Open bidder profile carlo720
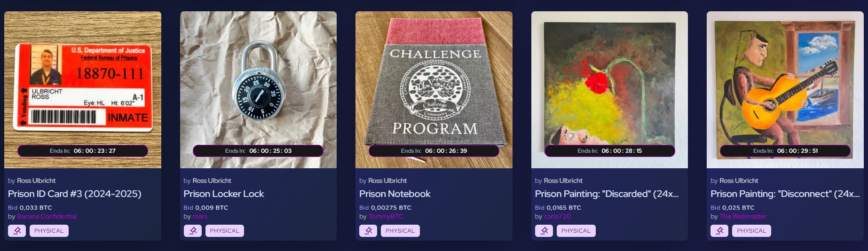Screen dimensions: 868x251 [x=557, y=217]
